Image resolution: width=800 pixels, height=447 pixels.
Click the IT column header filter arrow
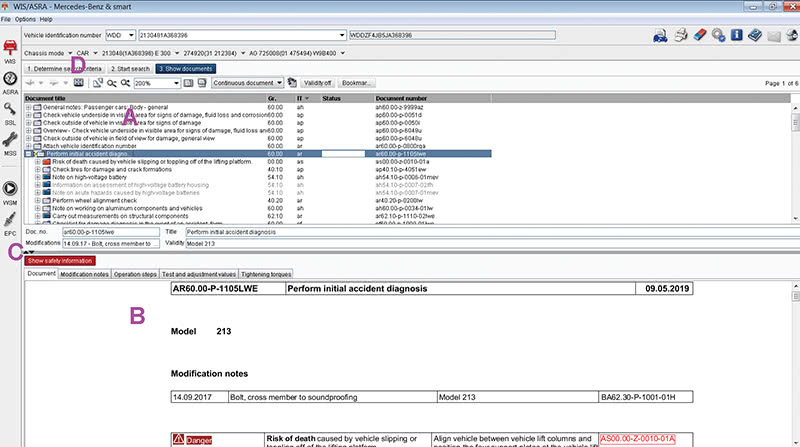(x=307, y=98)
